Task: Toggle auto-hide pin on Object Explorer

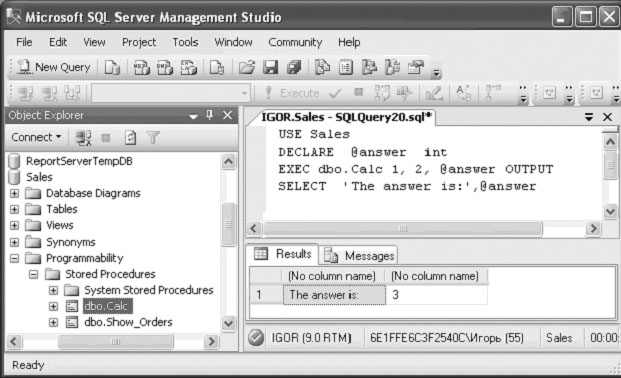Action: (210, 115)
